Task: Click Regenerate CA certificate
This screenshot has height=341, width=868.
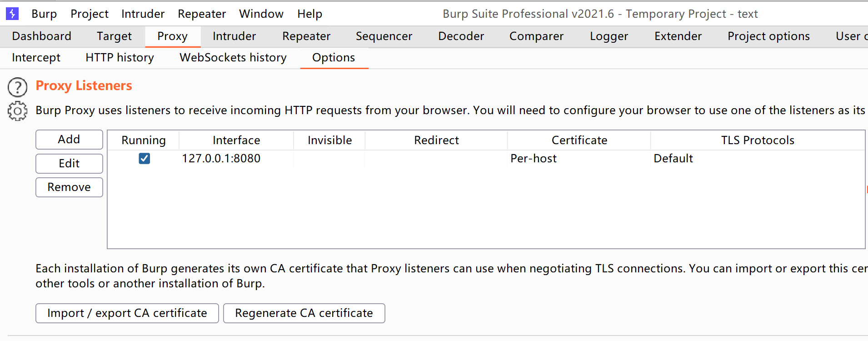Action: tap(304, 313)
